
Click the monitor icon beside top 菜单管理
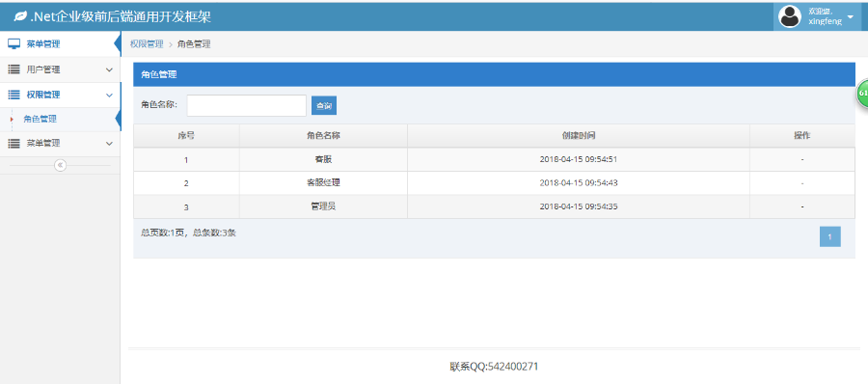pyautogui.click(x=14, y=44)
